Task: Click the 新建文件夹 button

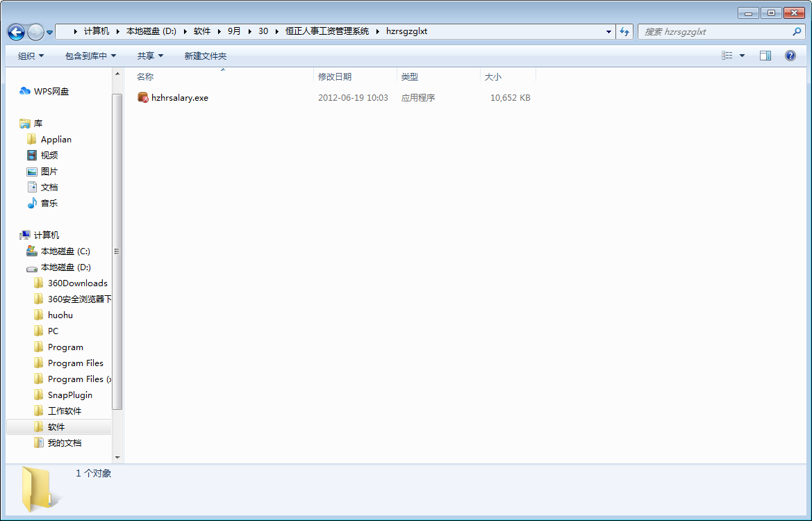Action: click(x=206, y=56)
